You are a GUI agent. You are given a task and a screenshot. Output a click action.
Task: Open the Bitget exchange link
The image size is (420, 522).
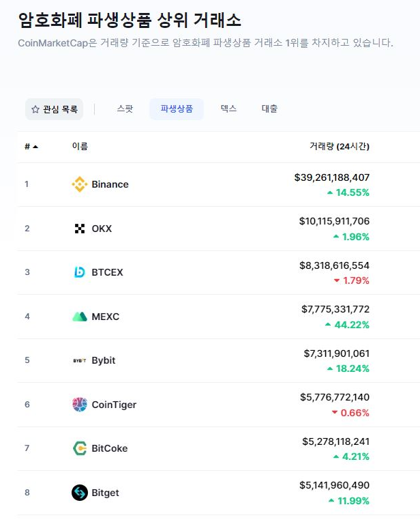pos(106,493)
